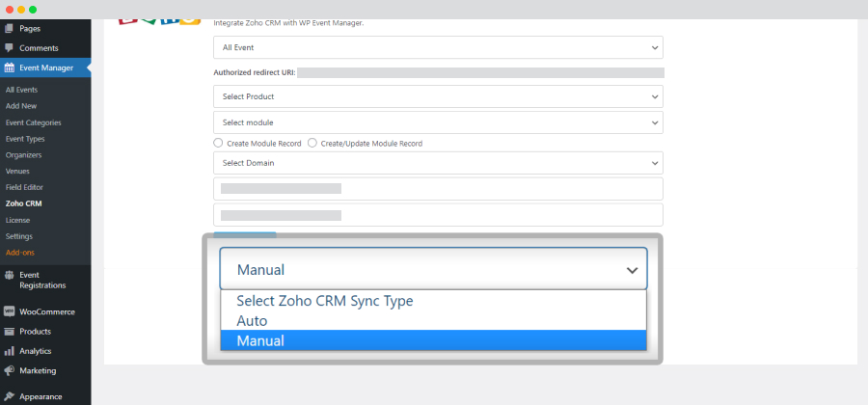
Task: Choose Select Zoho CRM Sync Type option
Action: point(433,301)
